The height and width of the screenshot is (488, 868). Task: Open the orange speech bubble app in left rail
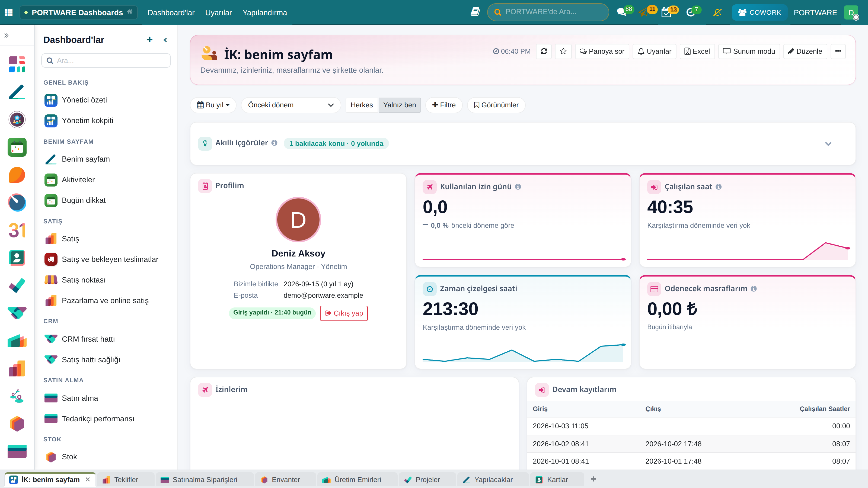(17, 175)
